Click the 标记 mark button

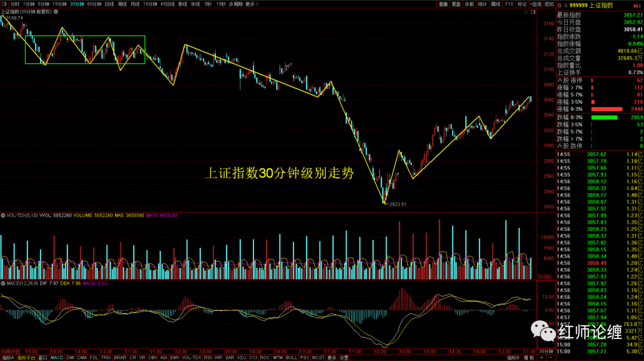coord(522,4)
